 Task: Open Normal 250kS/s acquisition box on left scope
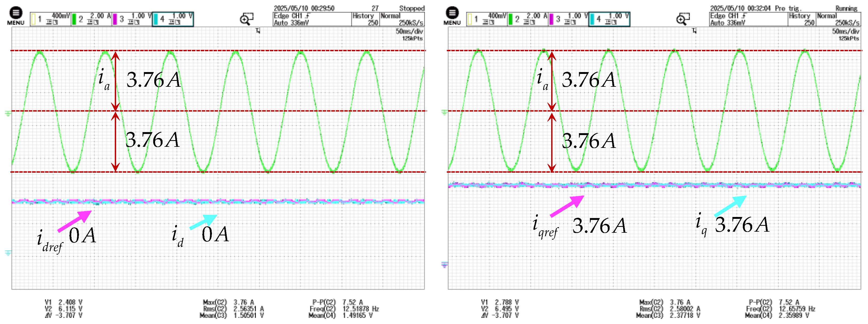402,19
